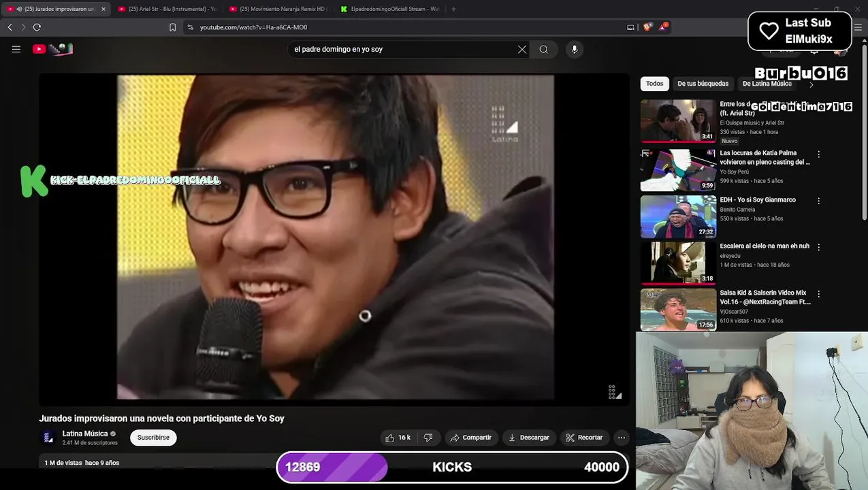Click the address bar URL youtube.com/watch
This screenshot has height=490, width=868.
pos(253,27)
